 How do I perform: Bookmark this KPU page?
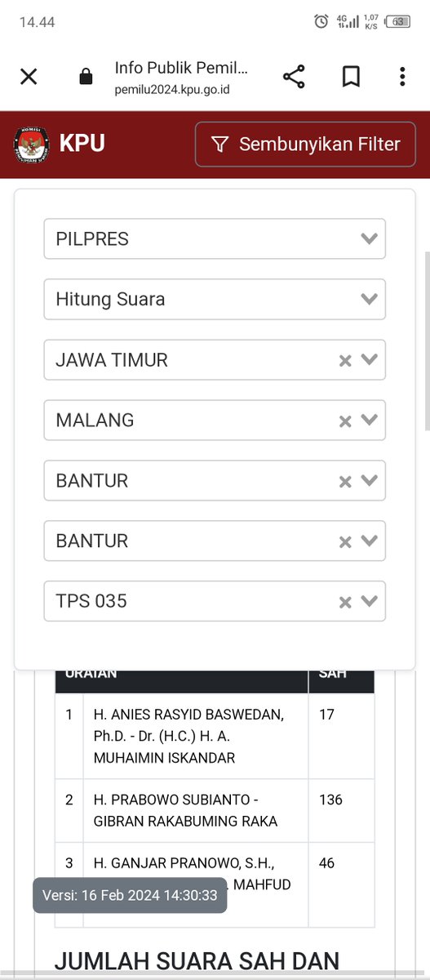[x=351, y=77]
